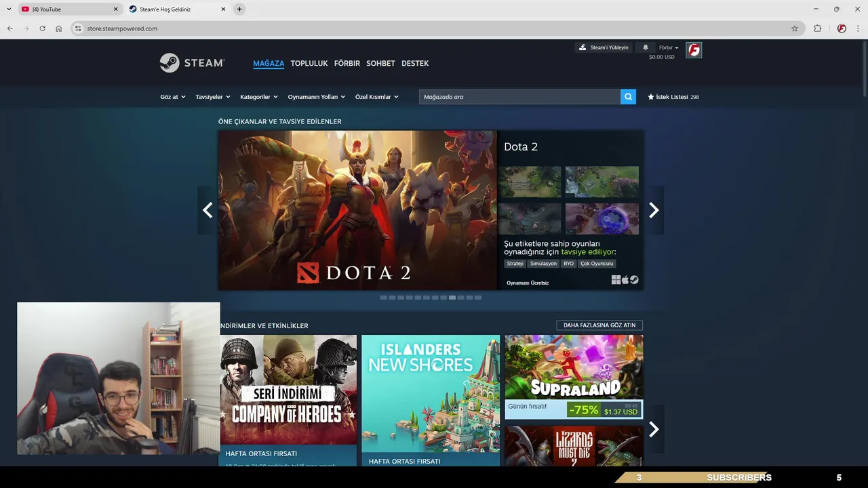Select first carousel page dot
The width and height of the screenshot is (868, 488).
[384, 298]
